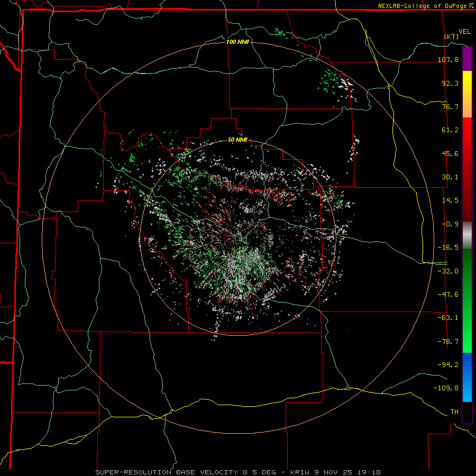Viewport: 476px width, 476px height.
Task: Click the 92.3 legend value
Action: point(450,83)
